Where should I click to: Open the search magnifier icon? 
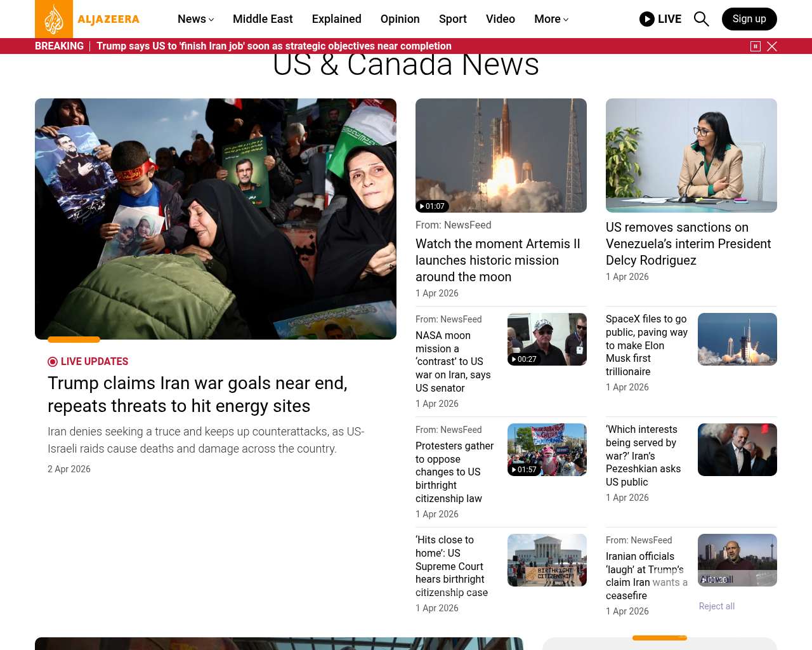coord(701,19)
